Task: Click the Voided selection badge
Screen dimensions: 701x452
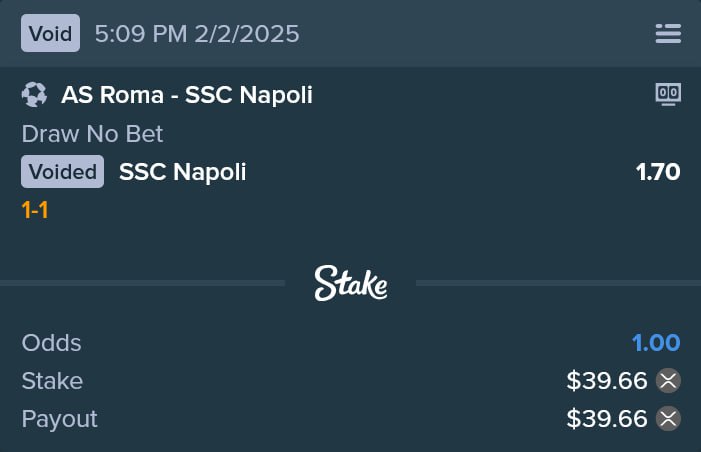Action: click(62, 172)
